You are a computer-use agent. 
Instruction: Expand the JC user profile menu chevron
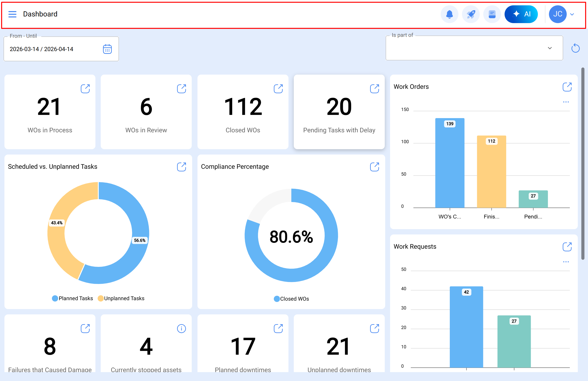(572, 14)
